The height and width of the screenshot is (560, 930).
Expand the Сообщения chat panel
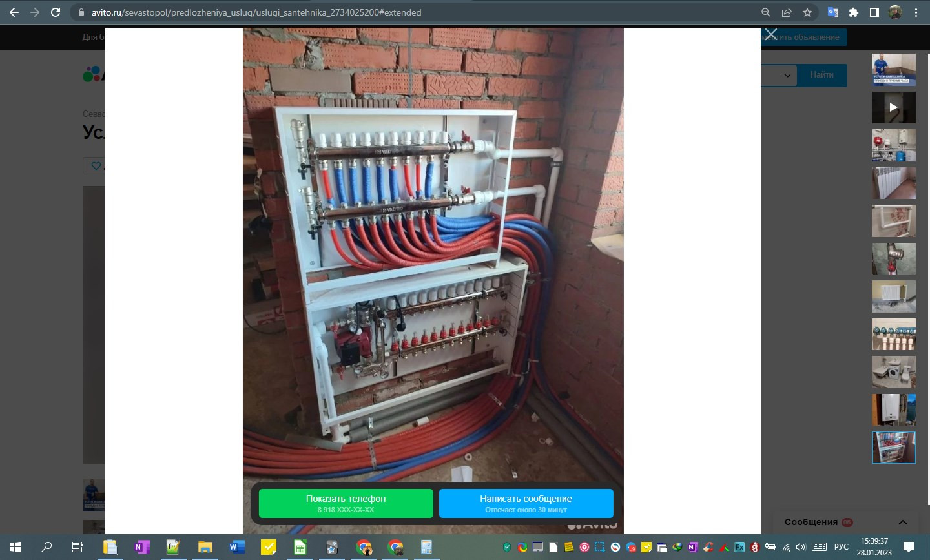tap(903, 522)
